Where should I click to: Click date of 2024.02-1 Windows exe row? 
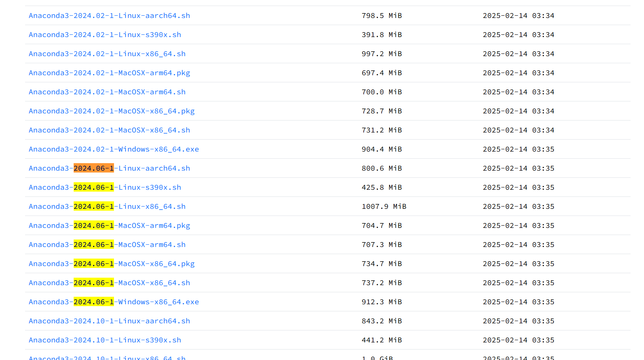click(519, 149)
